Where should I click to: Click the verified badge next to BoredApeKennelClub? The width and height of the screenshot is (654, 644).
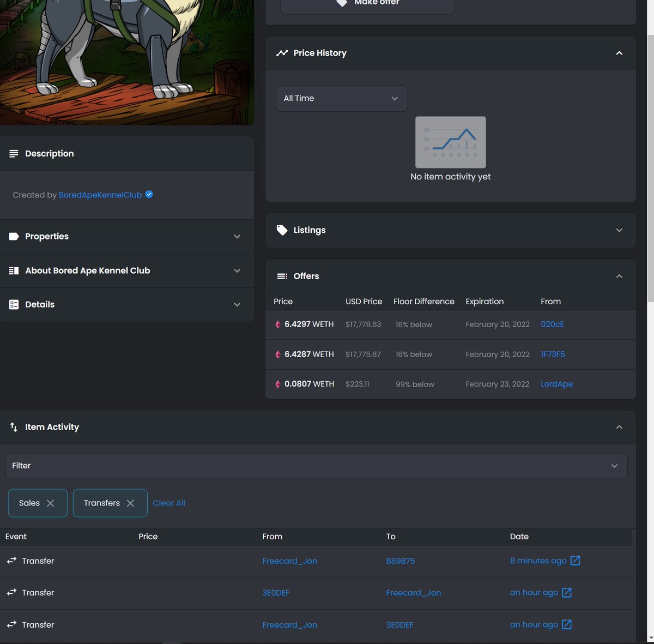point(149,194)
